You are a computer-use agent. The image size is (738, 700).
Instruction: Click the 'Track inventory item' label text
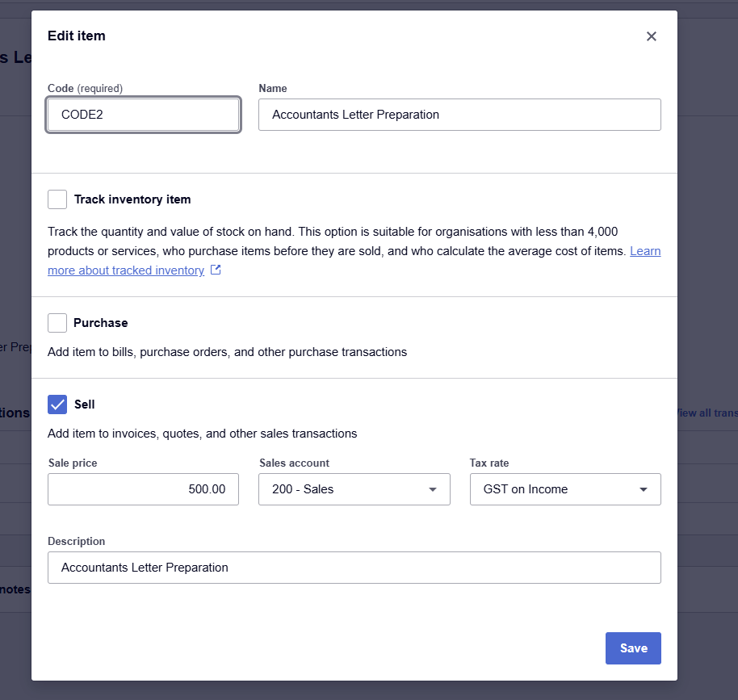pos(132,199)
